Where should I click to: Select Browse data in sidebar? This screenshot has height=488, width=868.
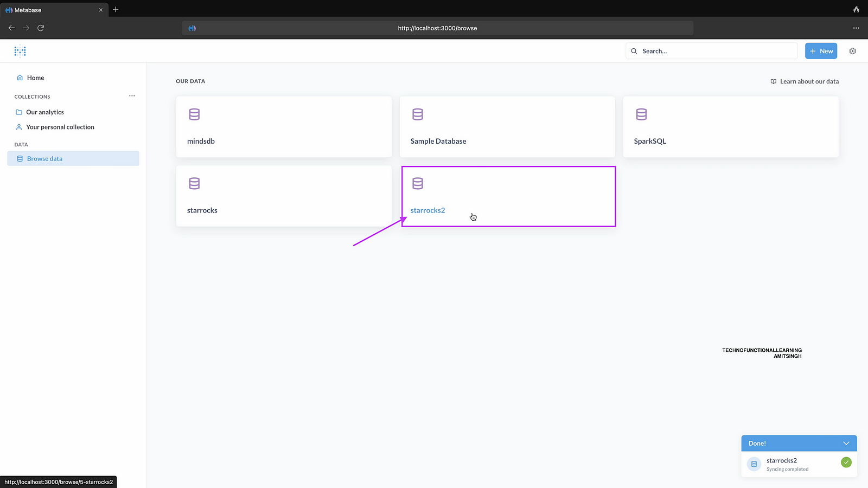click(x=44, y=158)
